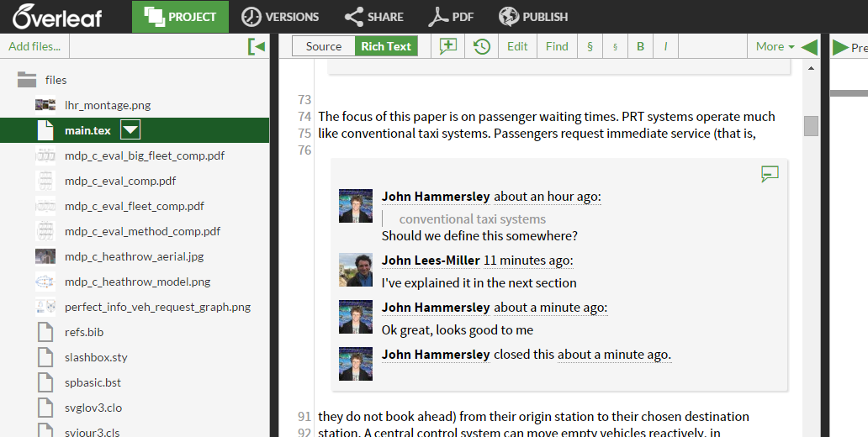Screen dimensions: 868x437
Task: Insert subsection with the small § icon
Action: (615, 46)
